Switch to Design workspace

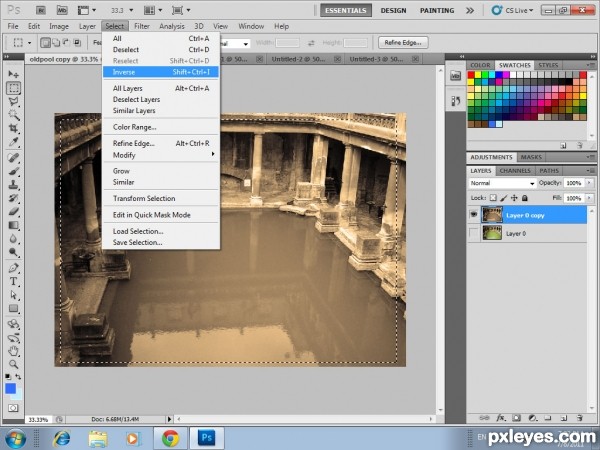[x=393, y=10]
